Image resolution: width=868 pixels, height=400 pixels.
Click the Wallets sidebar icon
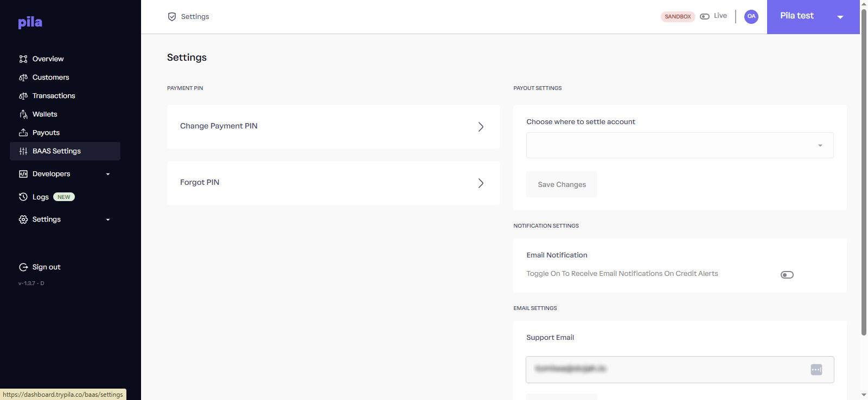(x=23, y=114)
